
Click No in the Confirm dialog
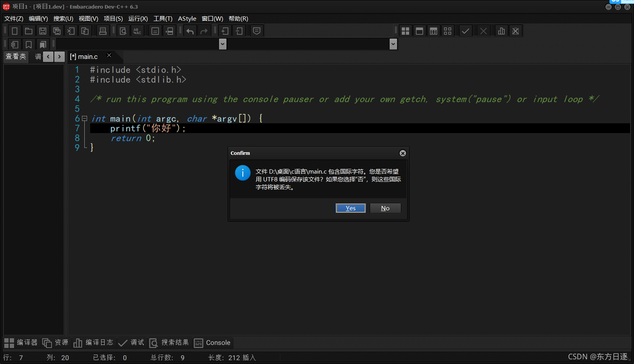click(x=385, y=208)
